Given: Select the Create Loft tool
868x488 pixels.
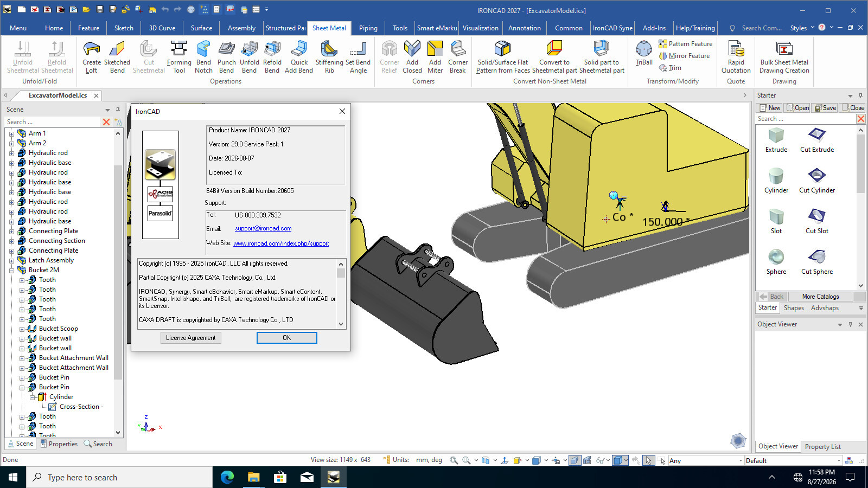Looking at the screenshot, I should 92,57.
